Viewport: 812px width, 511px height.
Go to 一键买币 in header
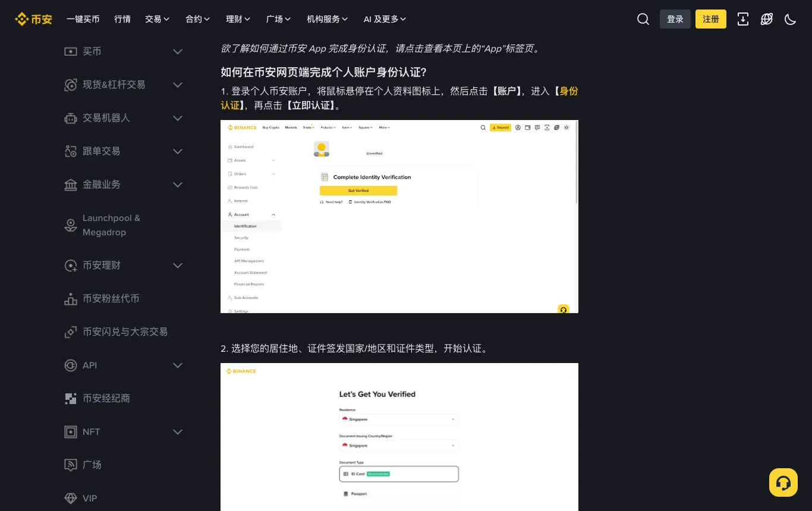pos(83,19)
